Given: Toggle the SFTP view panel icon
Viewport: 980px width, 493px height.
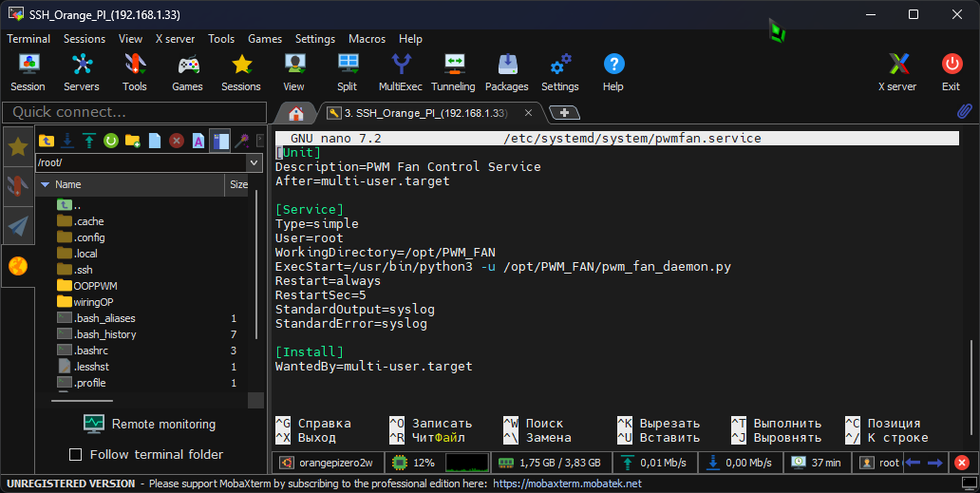Looking at the screenshot, I should coord(220,142).
